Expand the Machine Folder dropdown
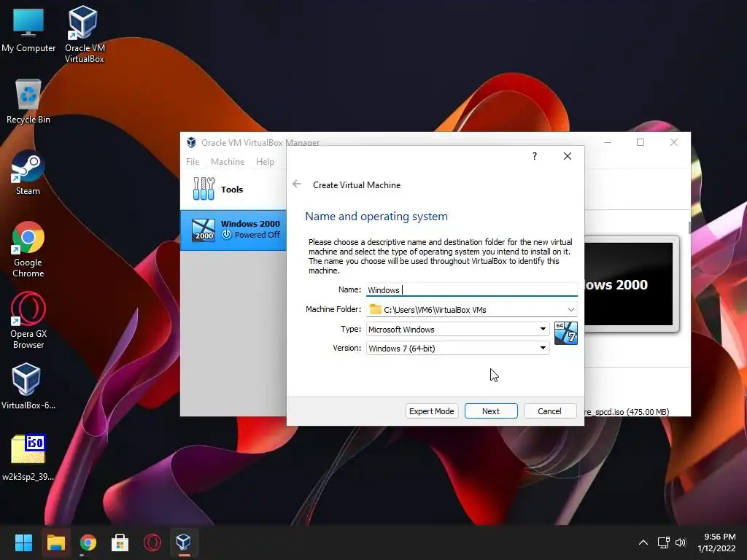The image size is (747, 560). coord(570,309)
